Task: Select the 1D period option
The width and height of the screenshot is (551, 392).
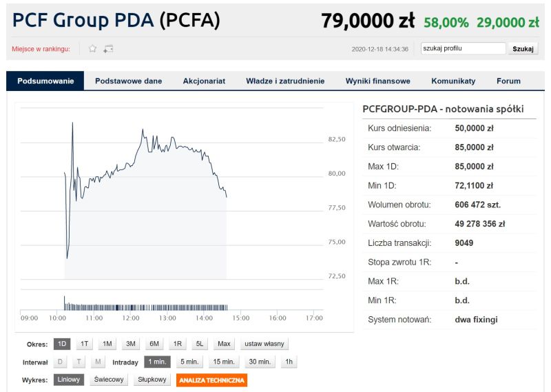Action: pyautogui.click(x=62, y=344)
